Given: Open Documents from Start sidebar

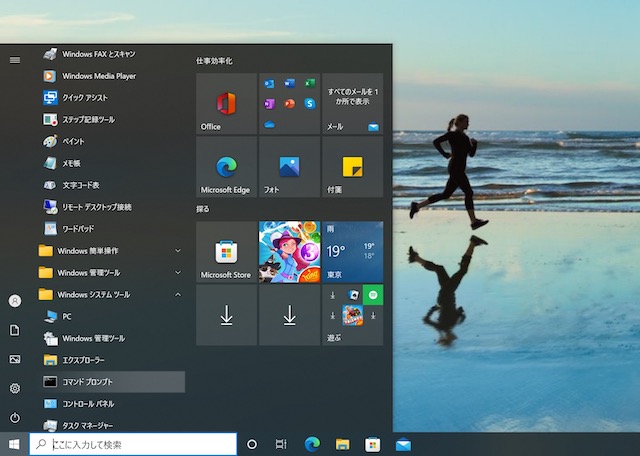Looking at the screenshot, I should point(15,330).
